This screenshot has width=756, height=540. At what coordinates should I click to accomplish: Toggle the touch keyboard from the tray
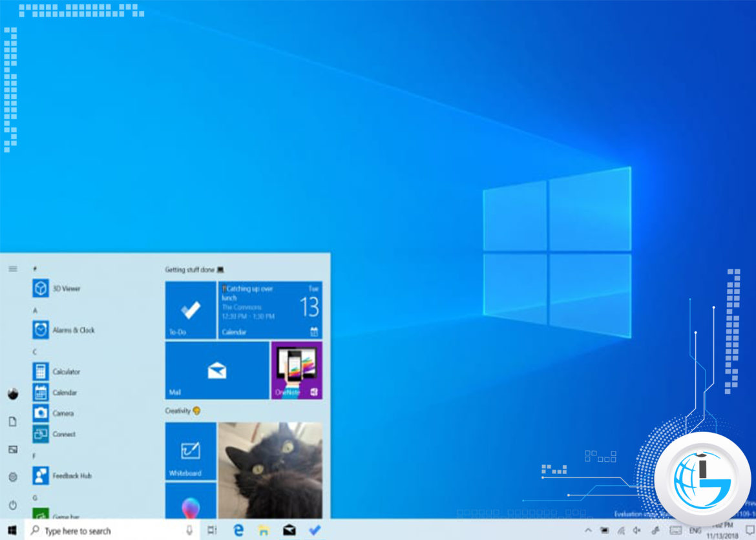(675, 530)
